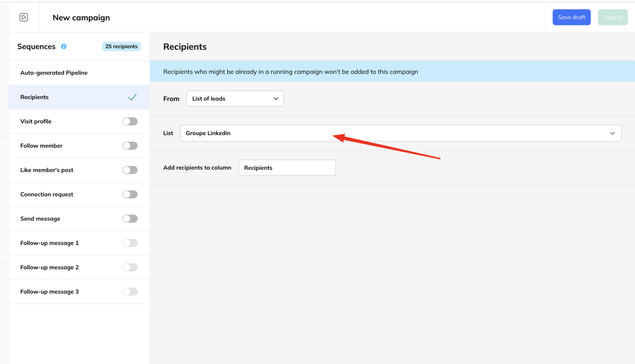The width and height of the screenshot is (635, 364).
Task: Turn on Like member's post toggle
Action: (130, 170)
